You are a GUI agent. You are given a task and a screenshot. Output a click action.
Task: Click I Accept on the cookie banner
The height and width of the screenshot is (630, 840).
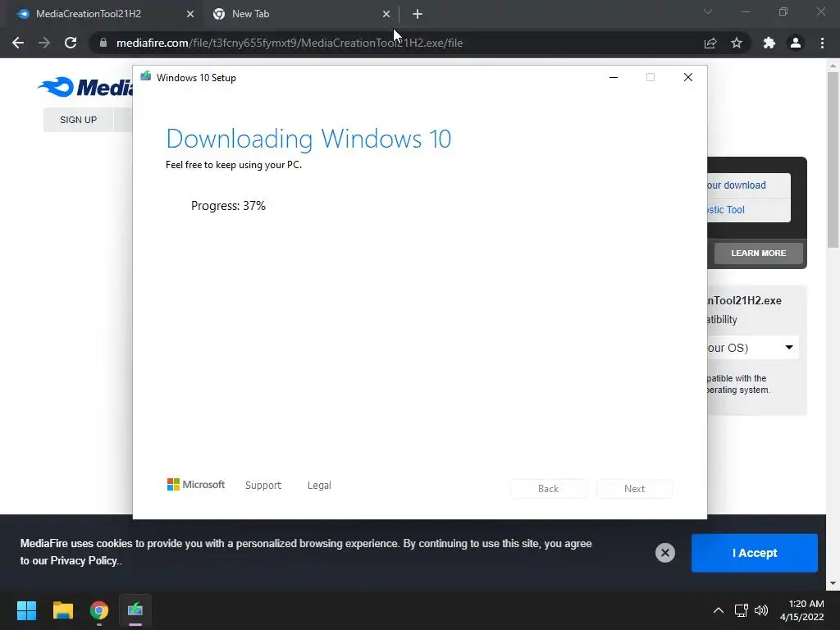pos(755,552)
